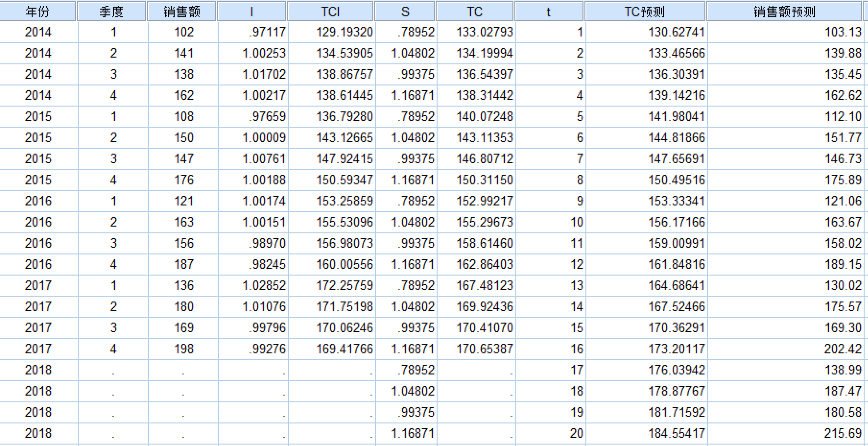Click I cell showing .97117
The image size is (868, 446).
[x=253, y=32]
